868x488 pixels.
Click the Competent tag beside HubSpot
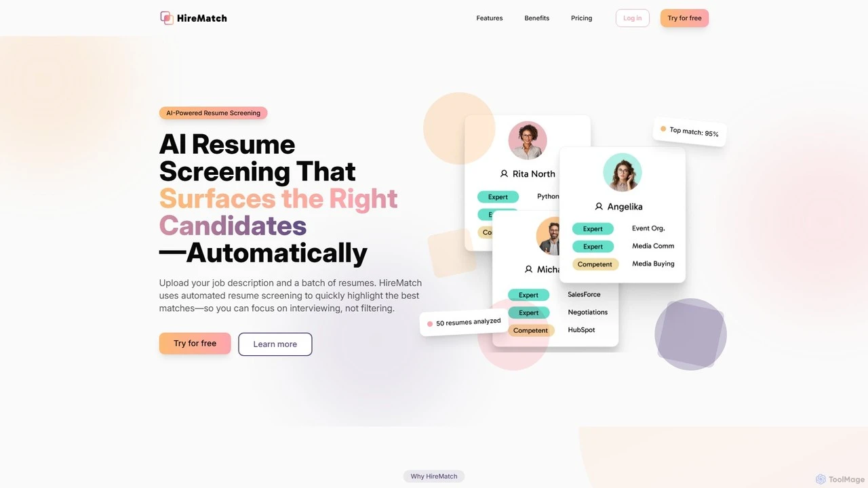pyautogui.click(x=531, y=331)
